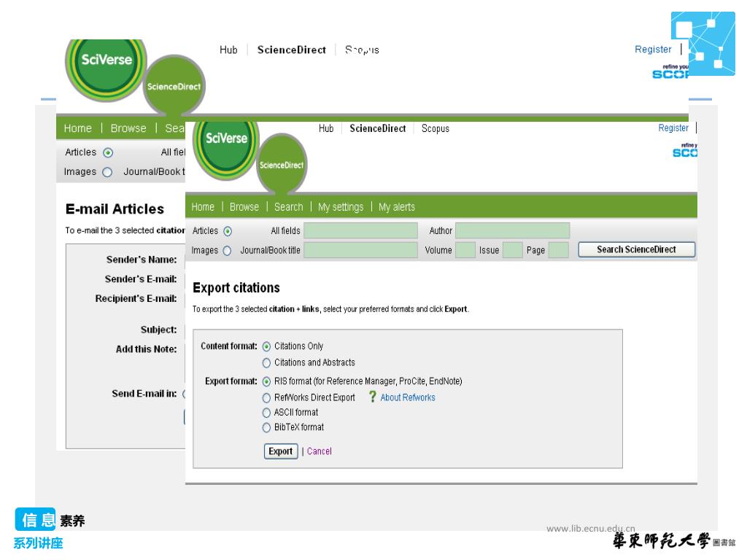747x560 pixels.
Task: Open Browse tab in Export citations window
Action: pyautogui.click(x=244, y=207)
